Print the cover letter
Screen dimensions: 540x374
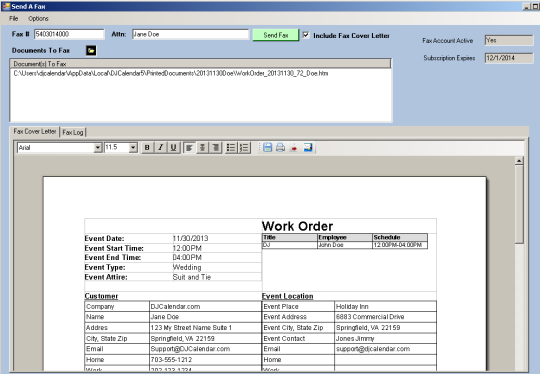pos(280,147)
